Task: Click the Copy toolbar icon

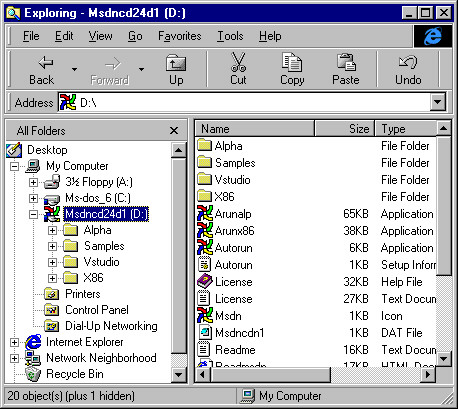Action: (x=292, y=62)
